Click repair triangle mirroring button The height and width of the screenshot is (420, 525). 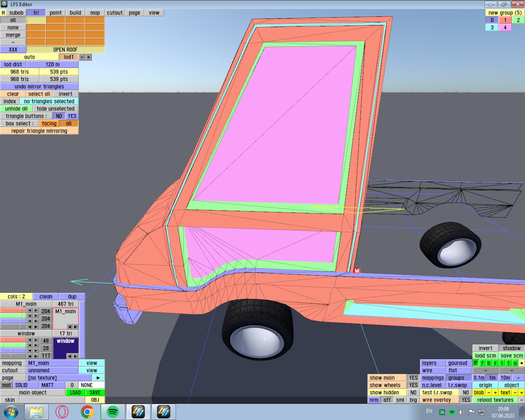tap(39, 131)
